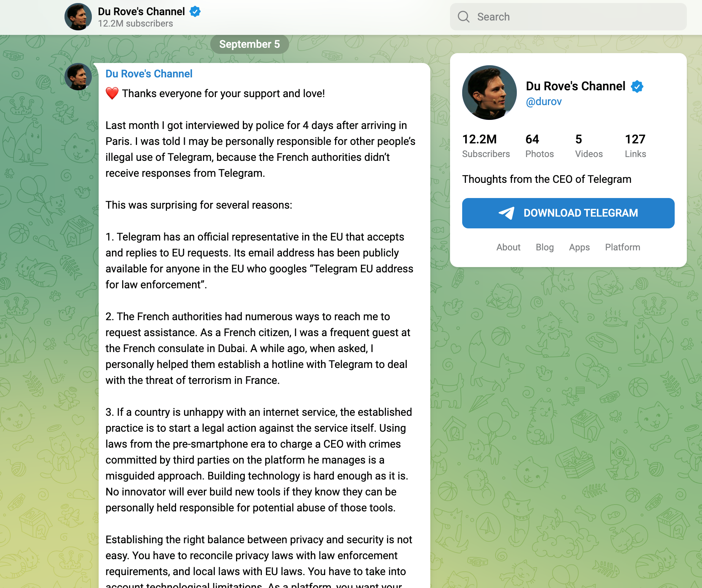Viewport: 702px width, 588px height.
Task: Open the Platform footer link
Action: click(622, 247)
